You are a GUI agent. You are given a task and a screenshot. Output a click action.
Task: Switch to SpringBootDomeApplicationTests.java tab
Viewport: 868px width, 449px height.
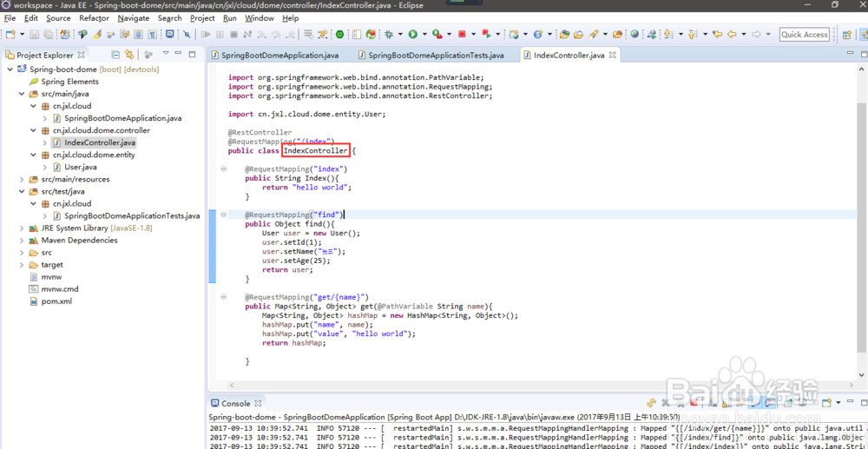[x=431, y=56]
